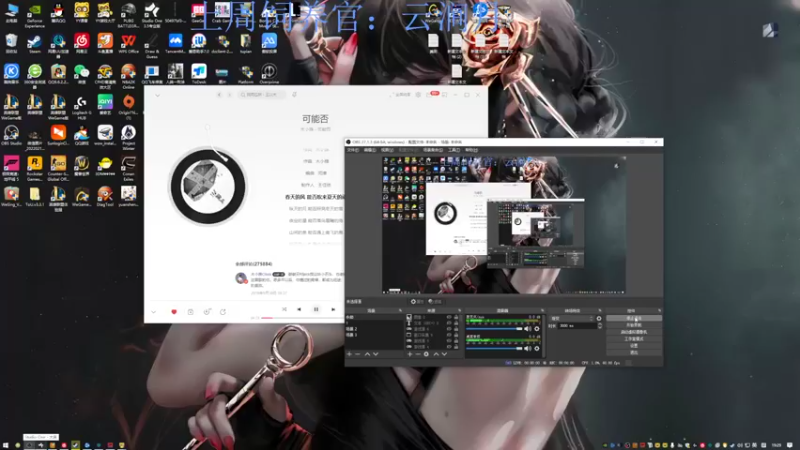Screen dimensions: 800x450
Task: Click the song recognition microphone icon beside search
Action: click(294, 94)
